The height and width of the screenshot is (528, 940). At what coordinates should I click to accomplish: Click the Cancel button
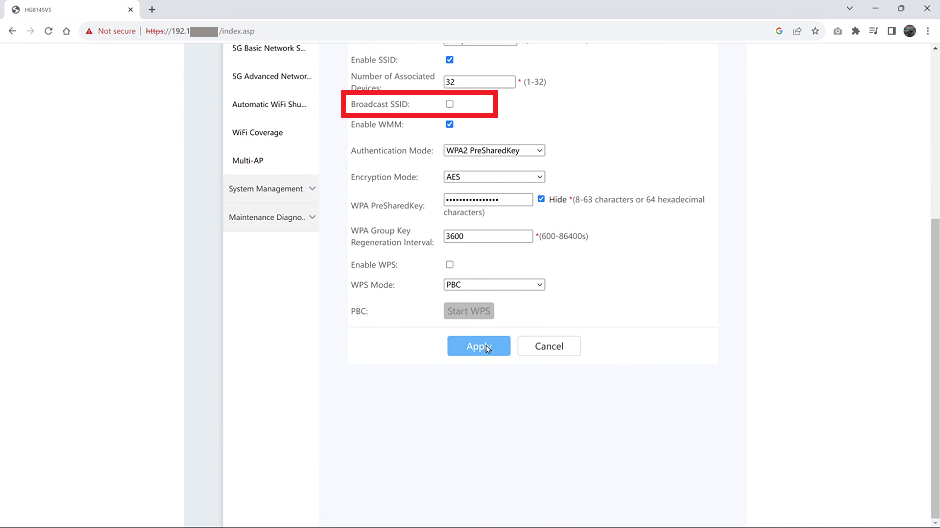[548, 346]
